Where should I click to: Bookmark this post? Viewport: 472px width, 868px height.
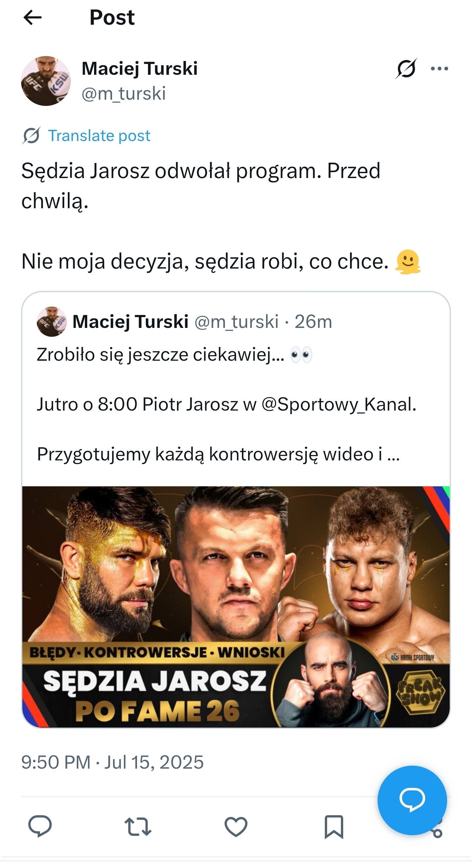click(334, 826)
